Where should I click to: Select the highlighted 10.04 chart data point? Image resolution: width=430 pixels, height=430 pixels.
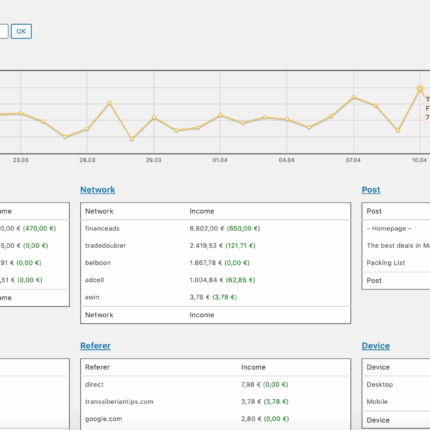pyautogui.click(x=420, y=89)
